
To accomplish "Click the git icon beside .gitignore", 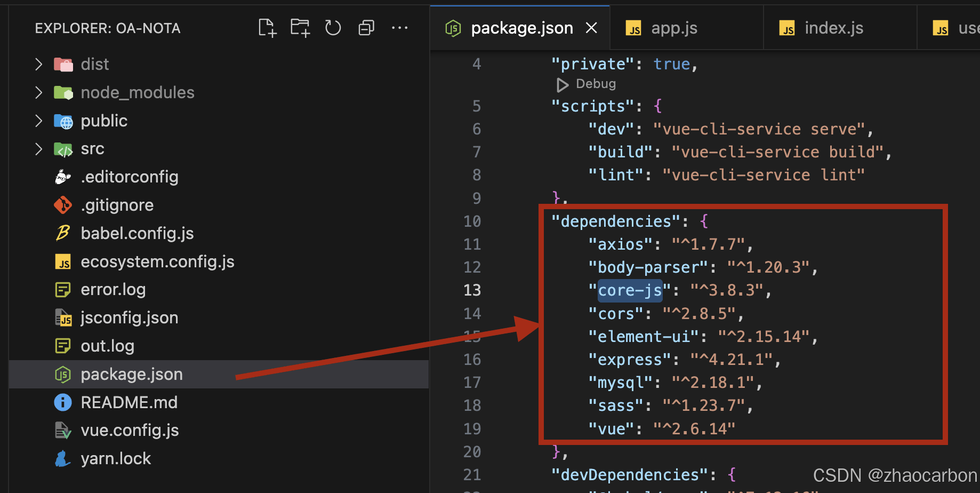I will click(63, 205).
